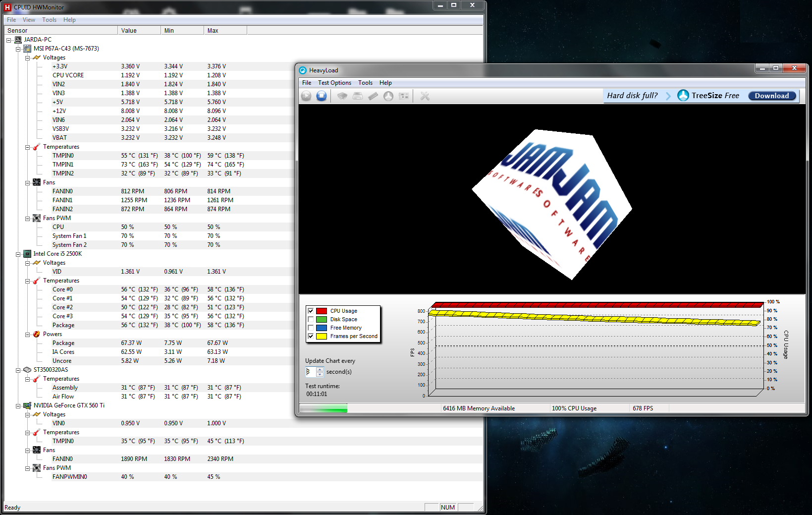Toggle the write temp file disk icon
Viewport: 812px width, 515px height.
pos(358,96)
